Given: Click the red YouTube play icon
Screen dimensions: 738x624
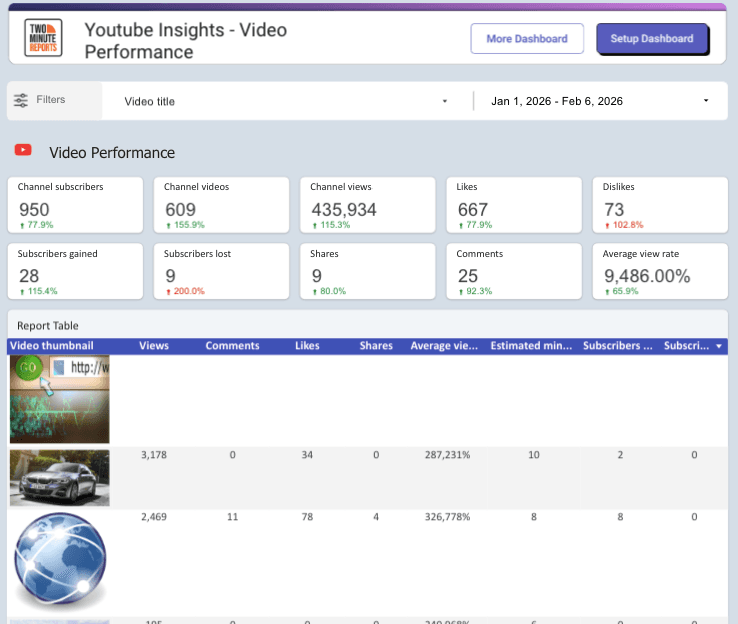Looking at the screenshot, I should (23, 150).
